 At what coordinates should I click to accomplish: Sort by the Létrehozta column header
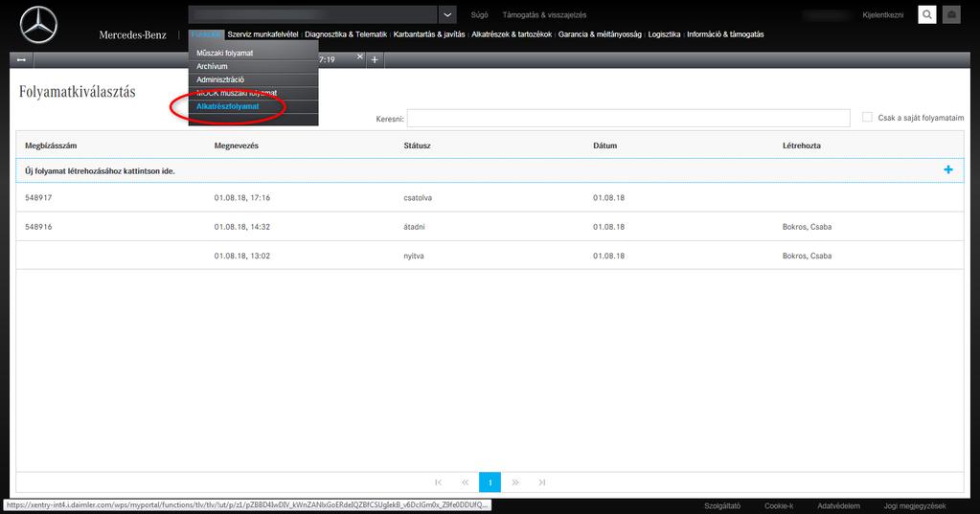click(801, 145)
